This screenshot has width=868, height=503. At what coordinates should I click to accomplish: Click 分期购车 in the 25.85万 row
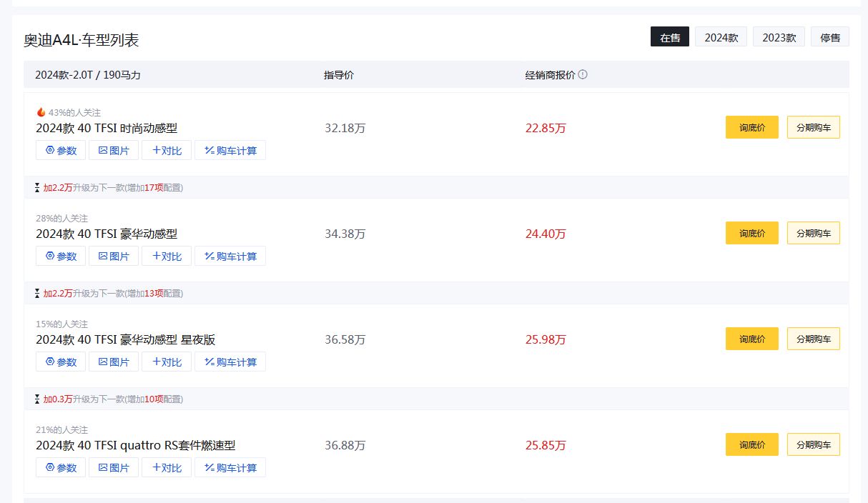tap(814, 444)
